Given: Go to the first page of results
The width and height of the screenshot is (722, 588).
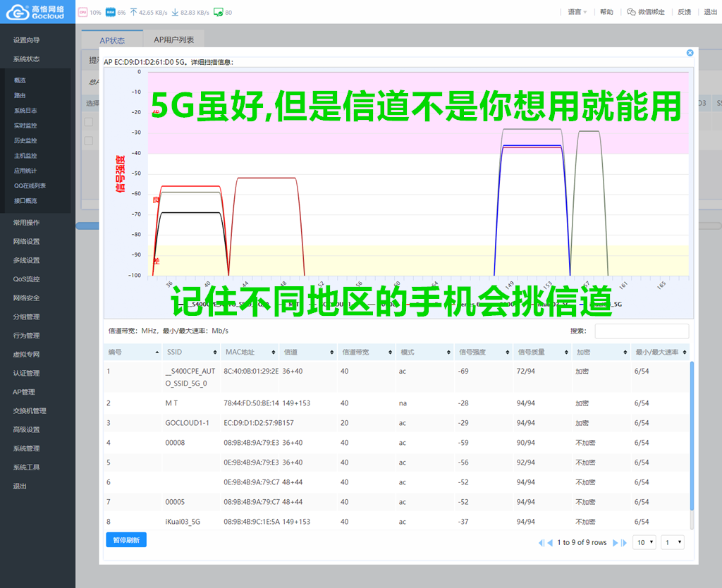Looking at the screenshot, I should (541, 543).
